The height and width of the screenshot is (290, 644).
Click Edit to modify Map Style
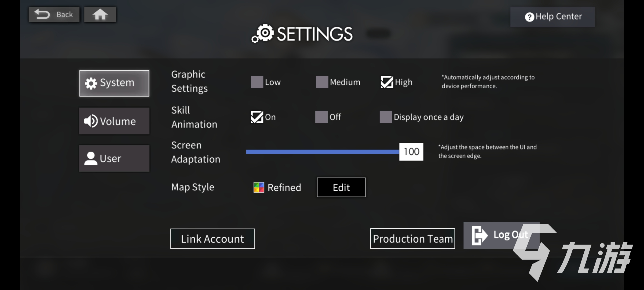[x=341, y=187]
